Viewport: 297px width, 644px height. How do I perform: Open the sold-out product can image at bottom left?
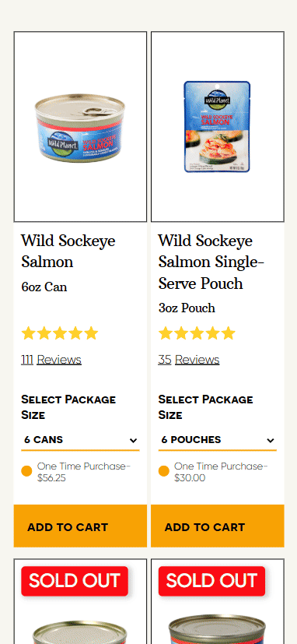80,631
